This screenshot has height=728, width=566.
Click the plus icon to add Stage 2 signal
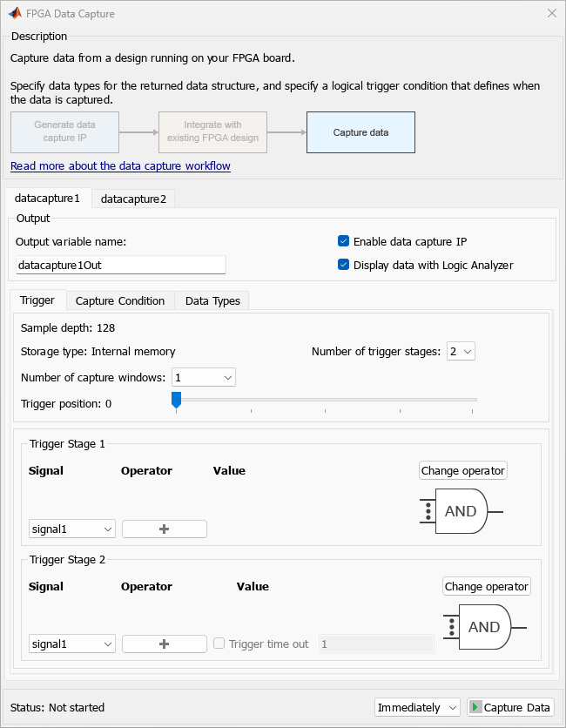pos(164,644)
